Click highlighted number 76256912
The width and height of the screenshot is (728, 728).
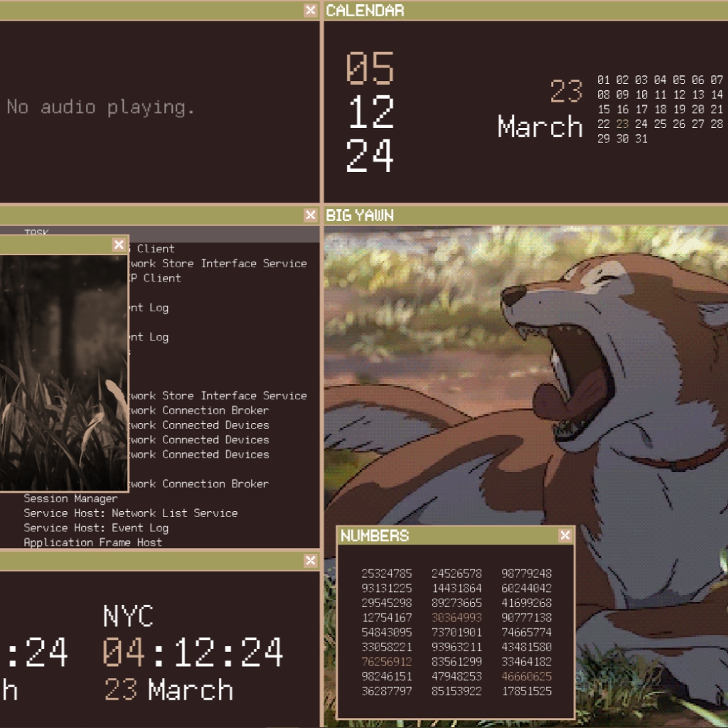pyautogui.click(x=387, y=662)
